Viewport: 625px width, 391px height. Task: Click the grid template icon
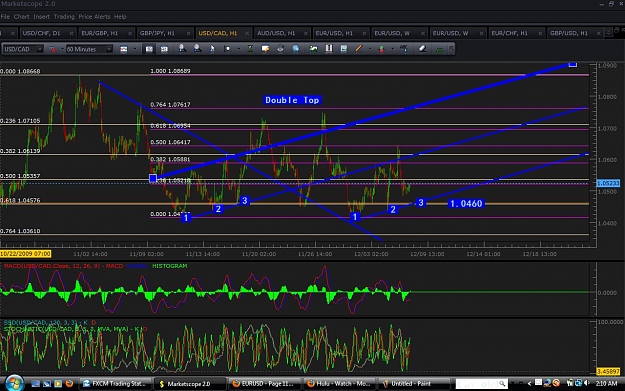click(344, 49)
